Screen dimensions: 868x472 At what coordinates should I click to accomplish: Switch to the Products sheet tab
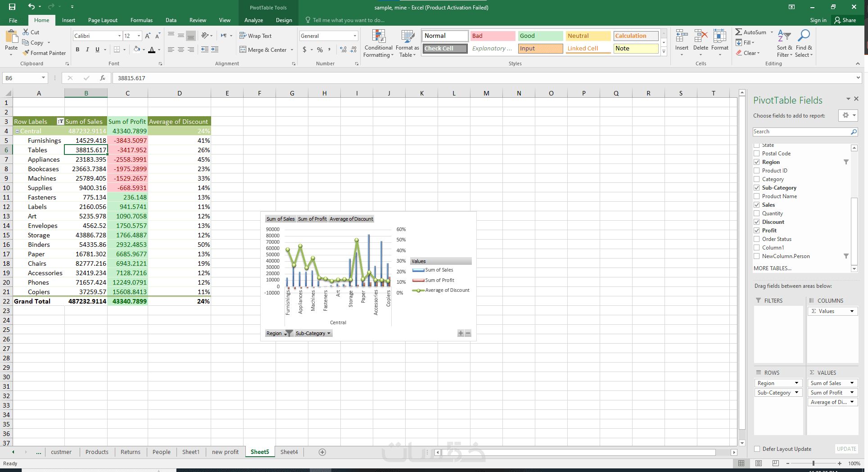(97, 452)
